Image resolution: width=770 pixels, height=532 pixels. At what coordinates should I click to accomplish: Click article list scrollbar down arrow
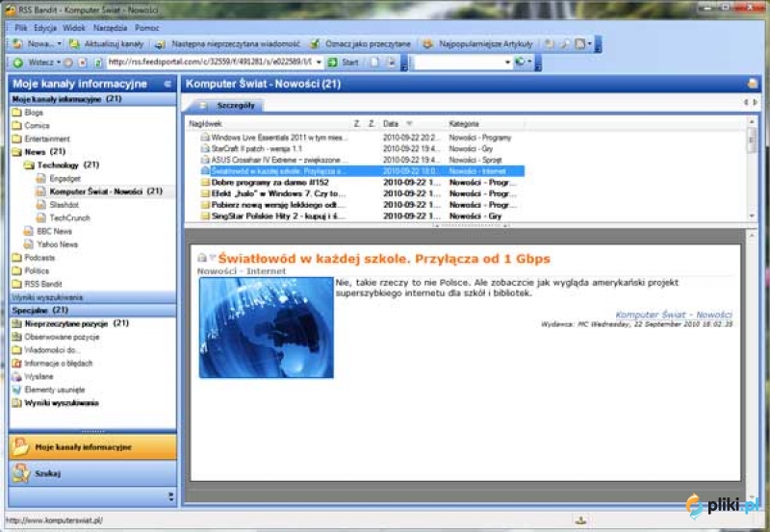pos(752,215)
